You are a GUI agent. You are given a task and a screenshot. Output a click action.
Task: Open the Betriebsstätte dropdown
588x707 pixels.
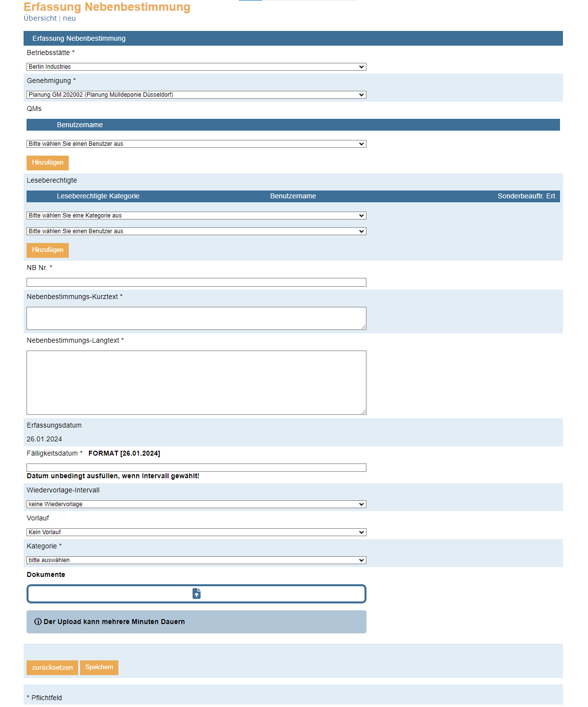196,67
